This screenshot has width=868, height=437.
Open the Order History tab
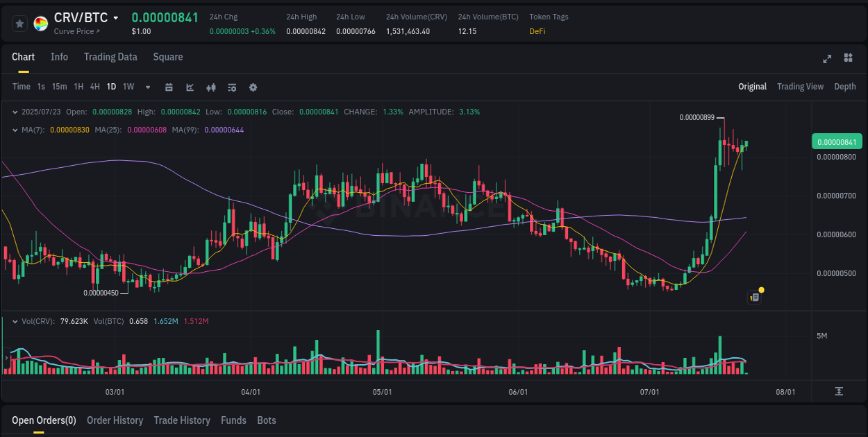tap(115, 420)
